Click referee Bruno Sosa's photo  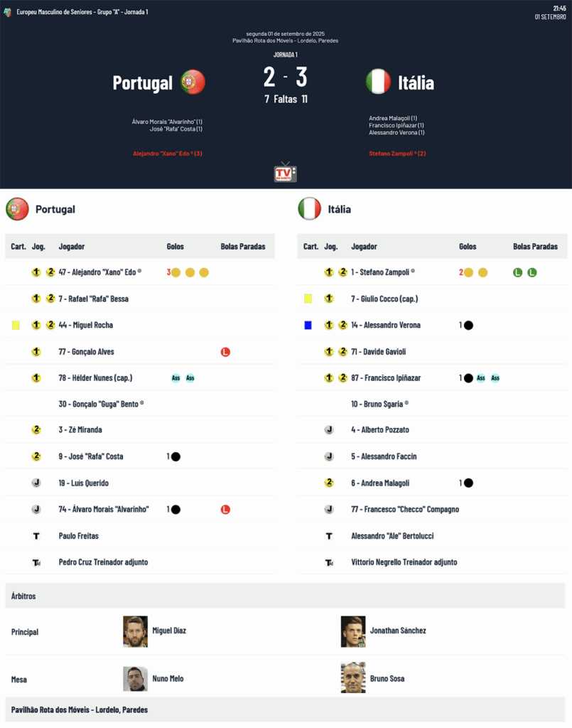353,678
